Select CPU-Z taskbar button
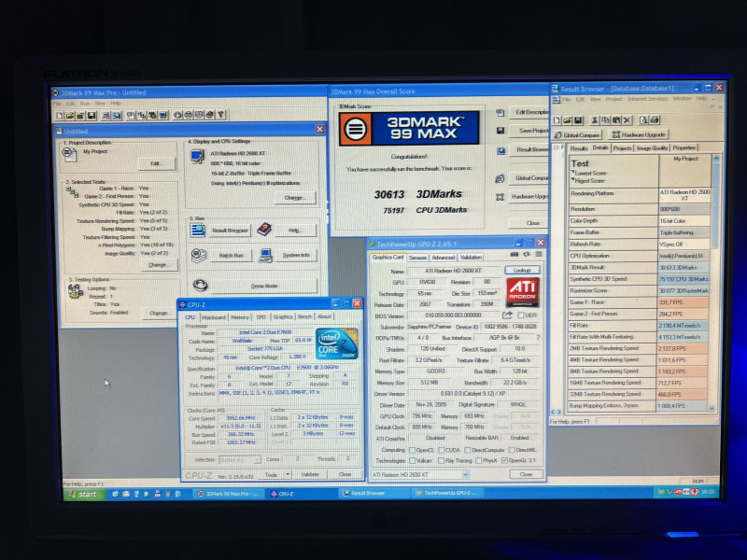This screenshot has width=747, height=560. (x=301, y=494)
